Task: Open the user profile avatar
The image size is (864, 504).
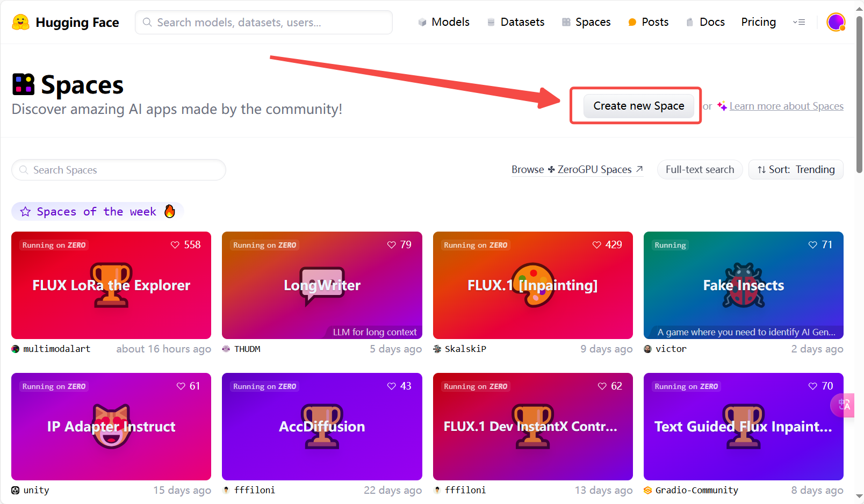Action: [836, 22]
